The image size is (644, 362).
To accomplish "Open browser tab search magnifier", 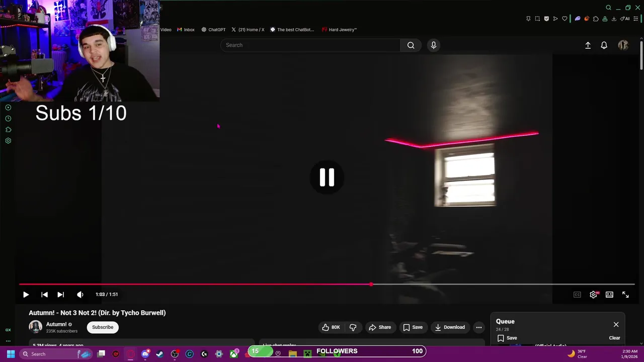I will click(608, 8).
